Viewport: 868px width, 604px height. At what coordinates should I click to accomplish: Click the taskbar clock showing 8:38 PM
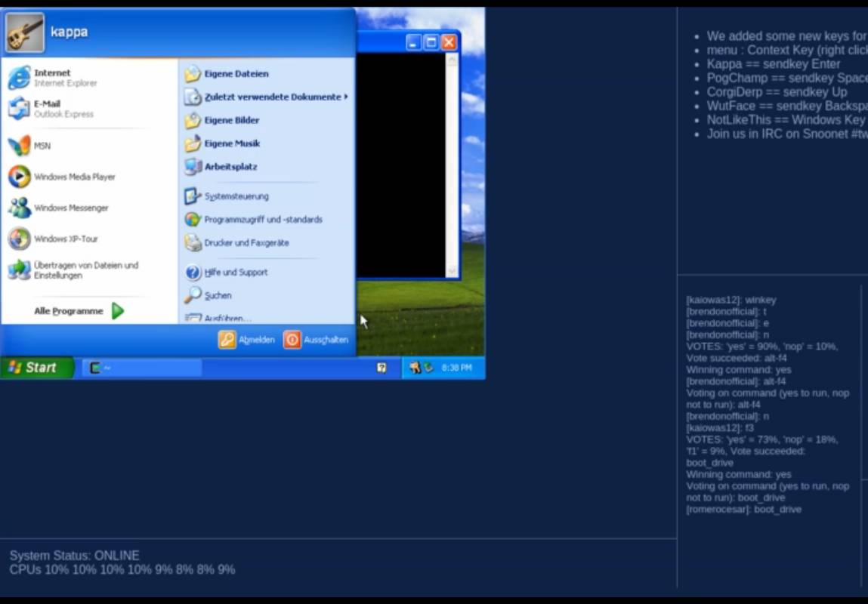(457, 368)
